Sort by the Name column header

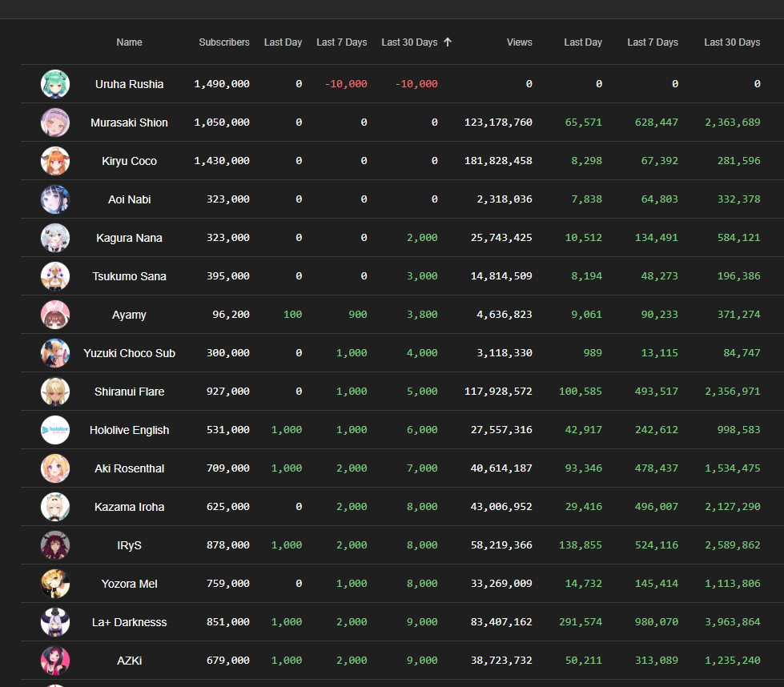click(129, 42)
